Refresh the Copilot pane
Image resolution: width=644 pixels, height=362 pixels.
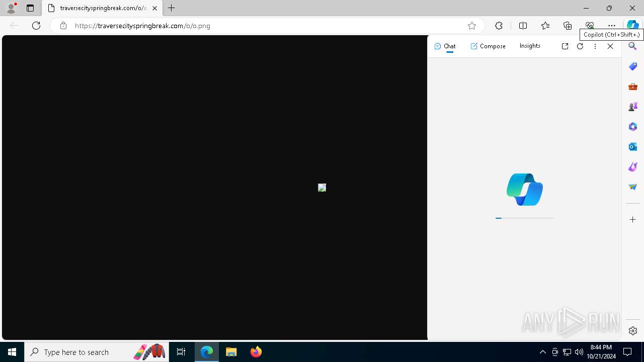tap(580, 46)
